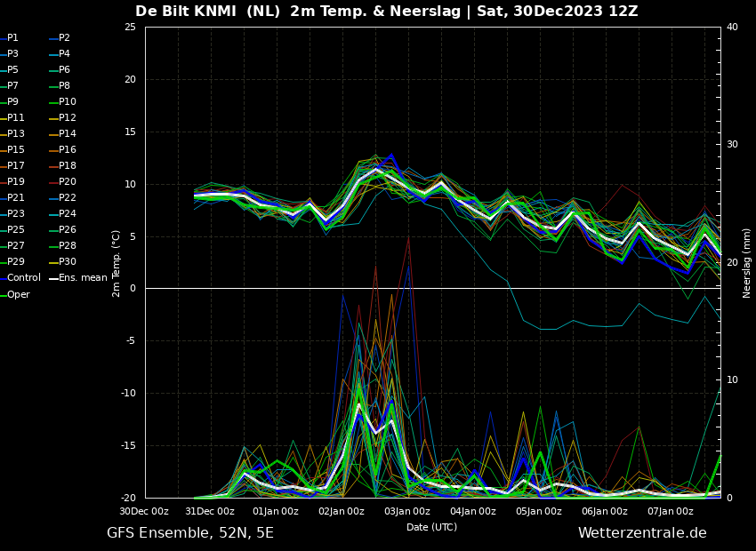
Task: Click the 07Jan 00z date label
Action: tap(671, 511)
